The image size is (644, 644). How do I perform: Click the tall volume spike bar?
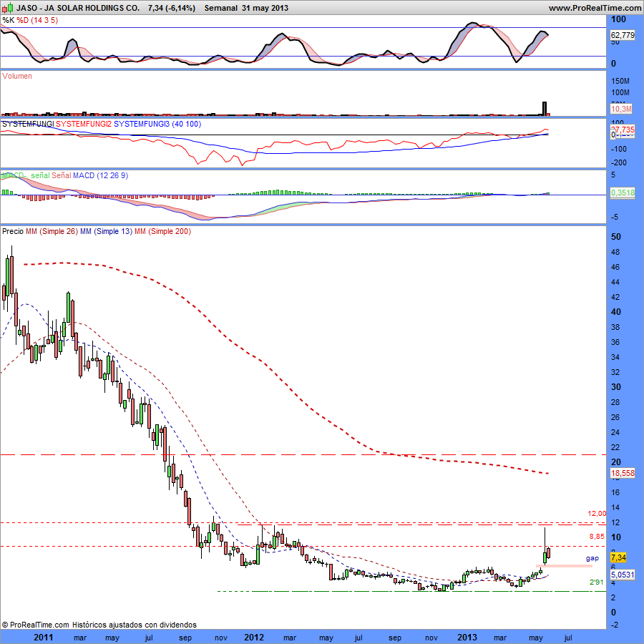(545, 109)
